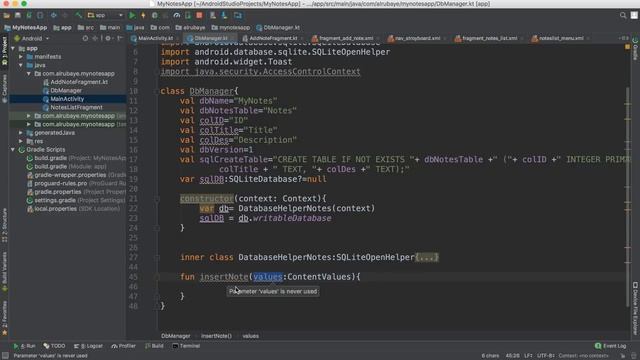
Task: Collapse the com.alrubaye.mynotesapp package
Action: (29, 74)
